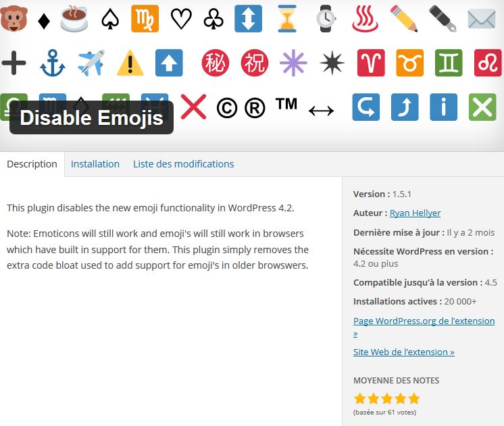504x426 pixels.
Task: Click the red cross mark emoji
Action: tap(193, 107)
